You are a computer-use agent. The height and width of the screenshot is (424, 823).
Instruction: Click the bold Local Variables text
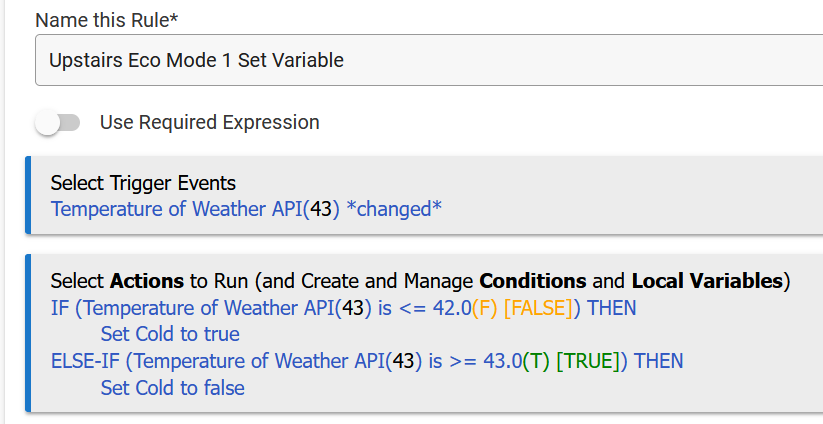(x=709, y=281)
